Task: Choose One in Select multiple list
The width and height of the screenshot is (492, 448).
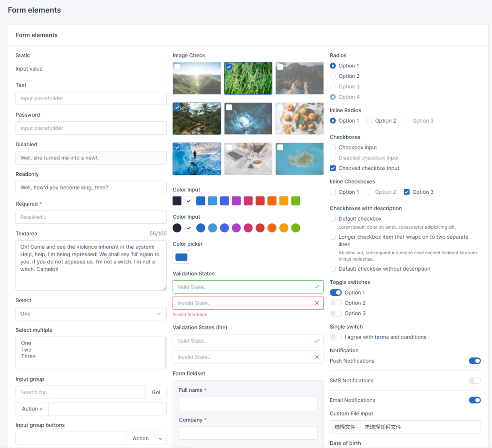Action: tap(26, 343)
